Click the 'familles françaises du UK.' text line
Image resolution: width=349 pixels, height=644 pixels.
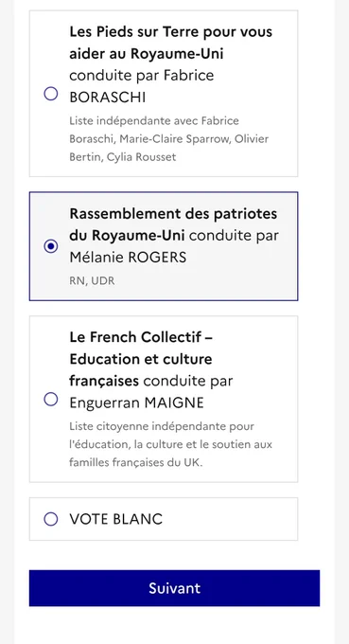click(136, 462)
